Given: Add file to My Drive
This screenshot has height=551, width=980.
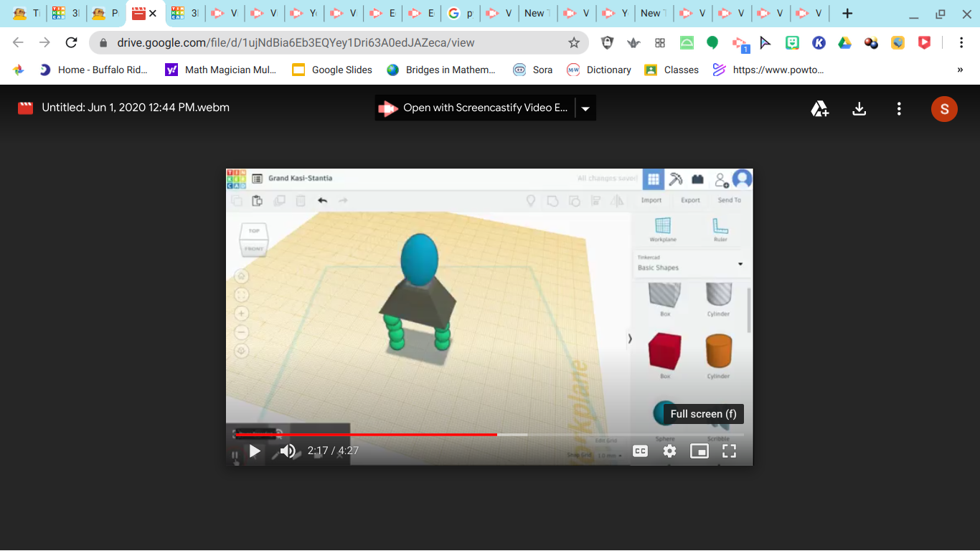Looking at the screenshot, I should pos(820,108).
